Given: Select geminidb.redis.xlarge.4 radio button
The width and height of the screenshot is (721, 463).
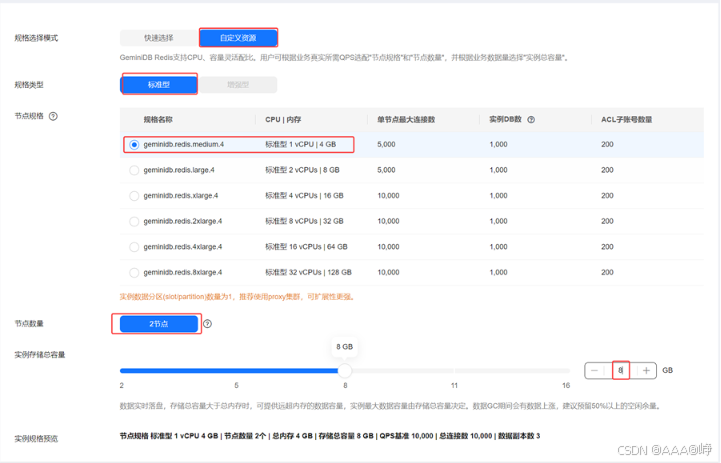Looking at the screenshot, I should click(134, 196).
